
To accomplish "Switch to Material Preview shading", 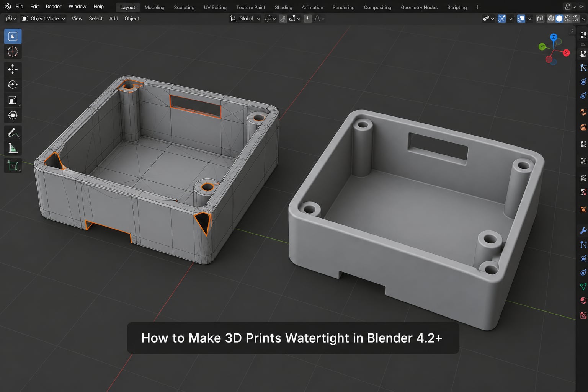I will [567, 18].
